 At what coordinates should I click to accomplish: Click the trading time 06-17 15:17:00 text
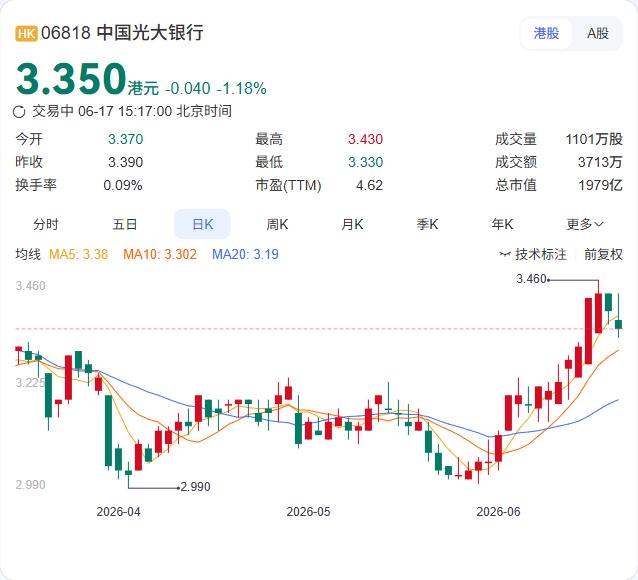tap(125, 111)
